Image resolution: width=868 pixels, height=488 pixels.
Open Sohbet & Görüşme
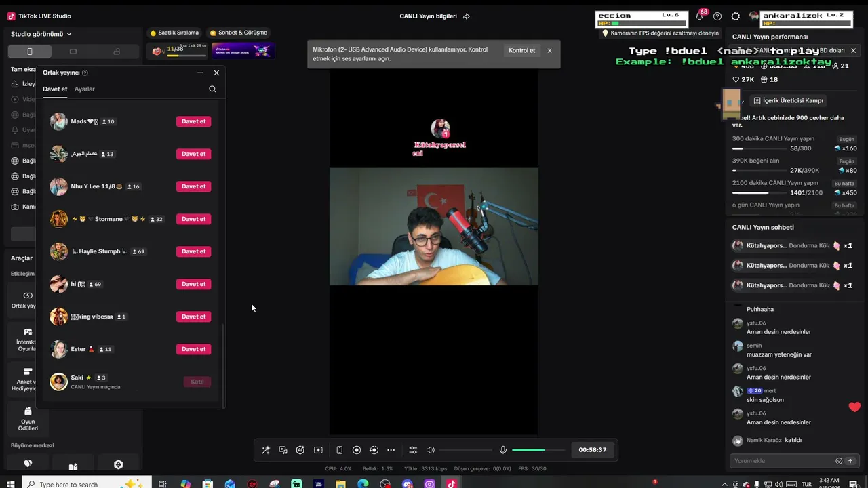(238, 33)
